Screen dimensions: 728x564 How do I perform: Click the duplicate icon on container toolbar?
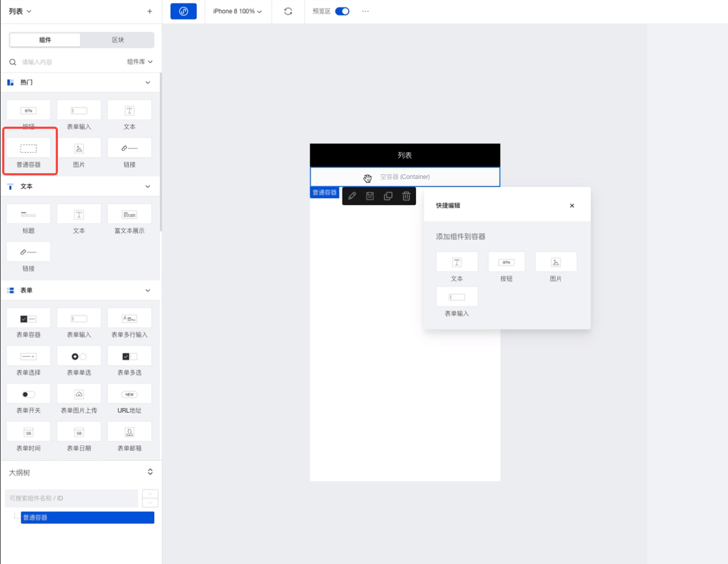tap(388, 196)
